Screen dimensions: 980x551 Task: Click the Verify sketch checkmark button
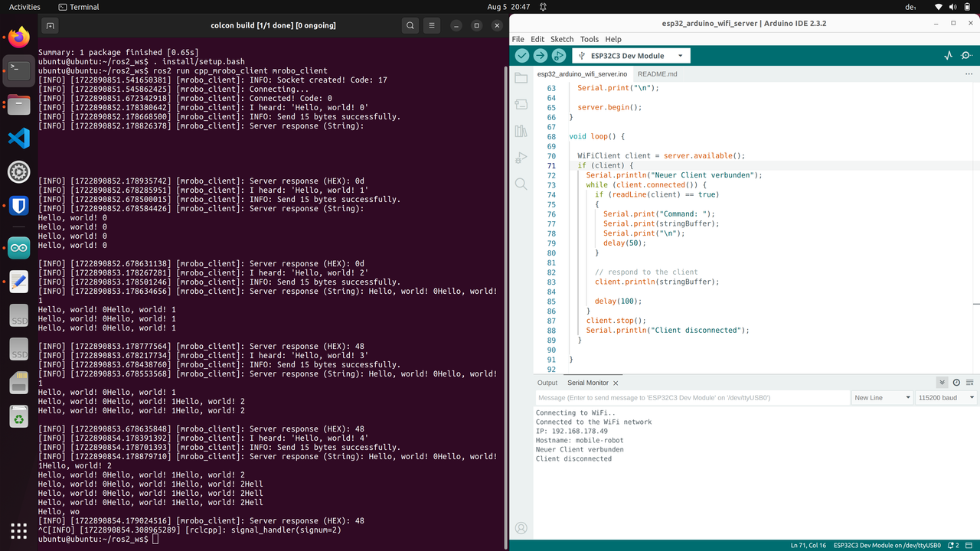[522, 56]
